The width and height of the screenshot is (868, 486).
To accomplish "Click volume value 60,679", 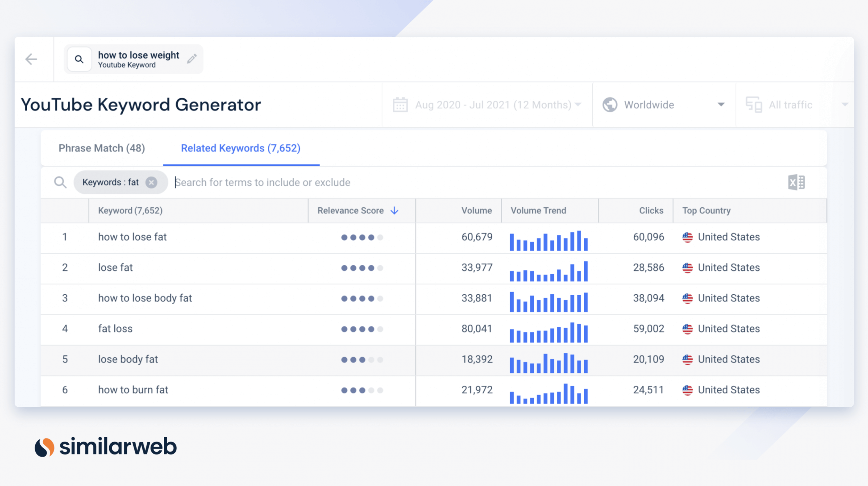I will coord(477,237).
